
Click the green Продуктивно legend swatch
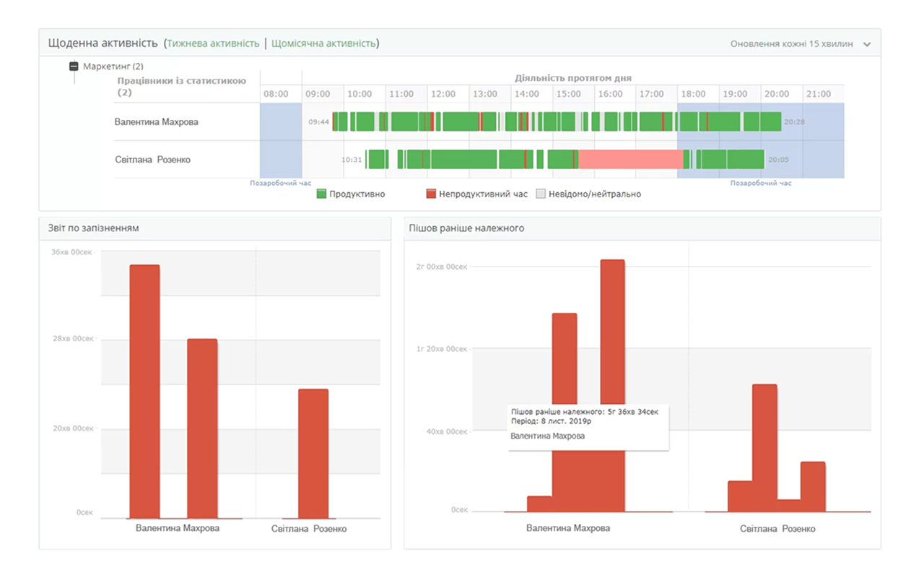pos(322,194)
